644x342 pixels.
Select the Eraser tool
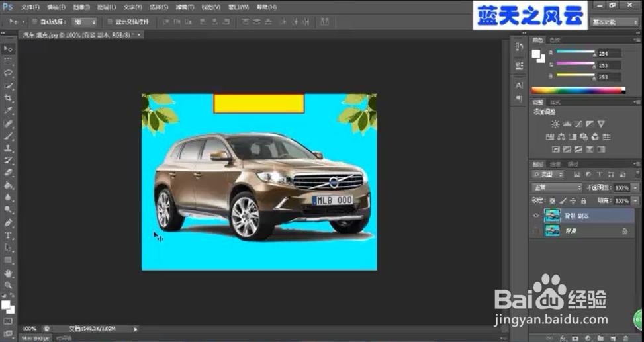click(8, 173)
